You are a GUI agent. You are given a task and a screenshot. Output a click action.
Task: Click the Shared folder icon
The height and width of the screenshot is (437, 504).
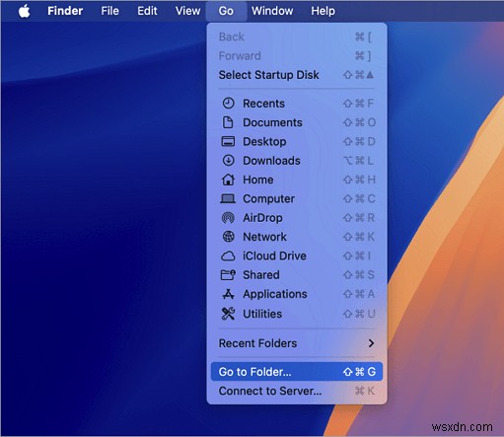(x=228, y=274)
